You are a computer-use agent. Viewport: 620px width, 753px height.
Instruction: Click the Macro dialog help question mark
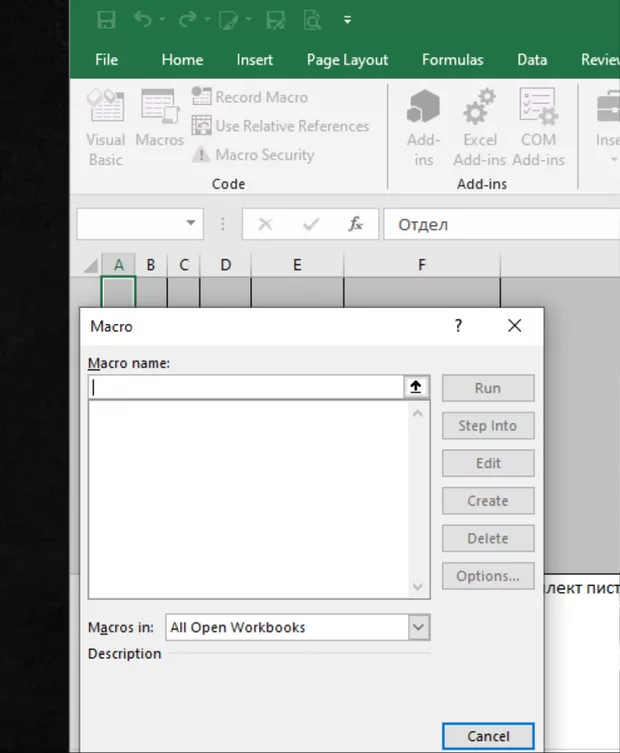(459, 326)
